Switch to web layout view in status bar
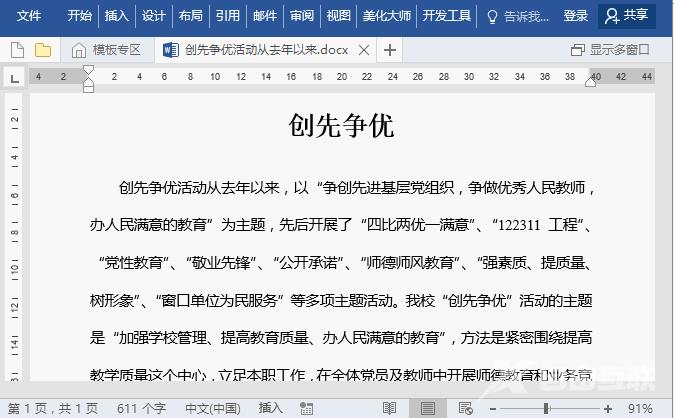 tap(465, 408)
